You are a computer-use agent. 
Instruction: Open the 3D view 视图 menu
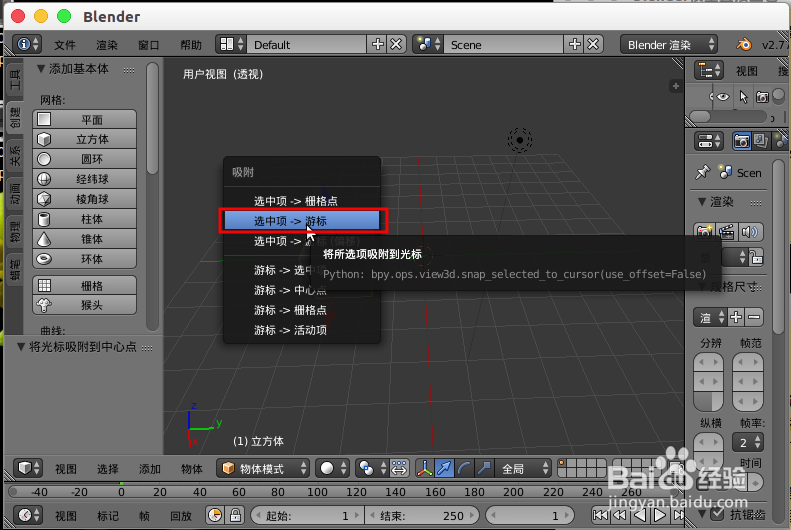[66, 469]
